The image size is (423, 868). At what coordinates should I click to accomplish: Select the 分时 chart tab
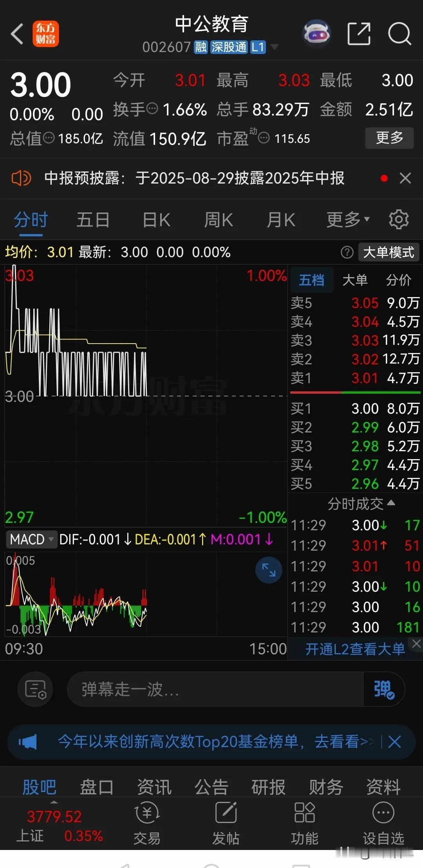tap(31, 220)
